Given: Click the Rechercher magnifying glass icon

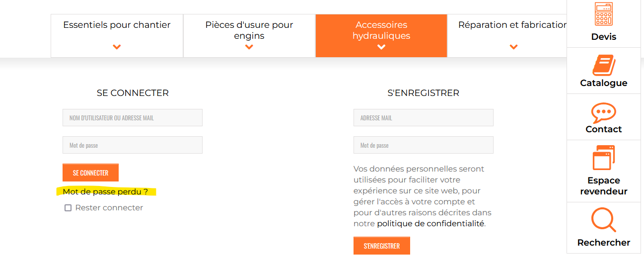Looking at the screenshot, I should click(603, 221).
